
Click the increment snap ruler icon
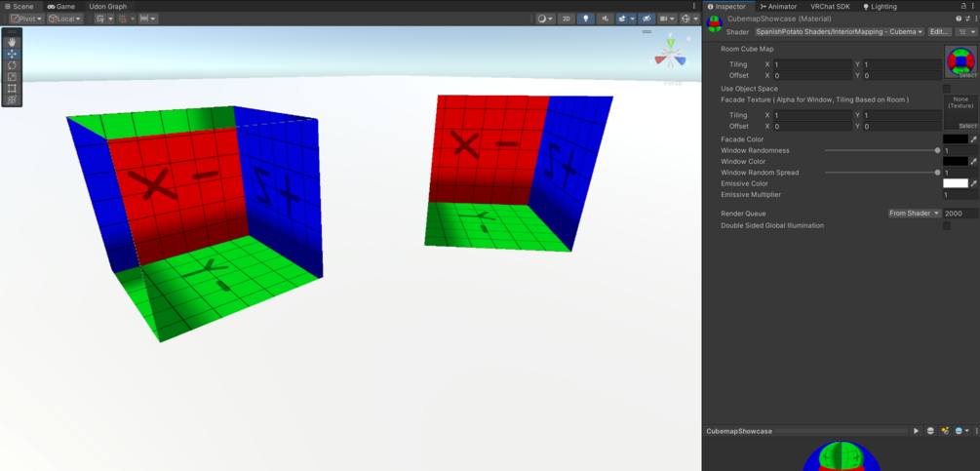[x=144, y=19]
